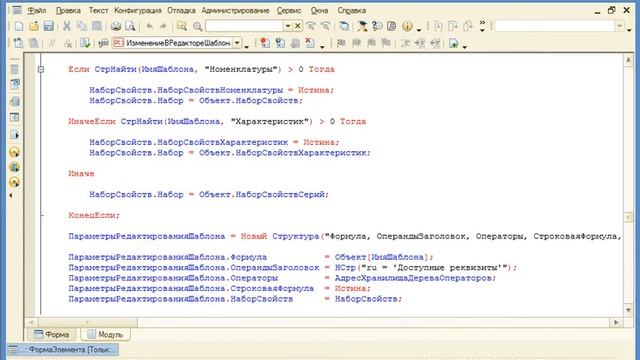Click the Иначе keyword line in code
640x360 pixels.
81,174
